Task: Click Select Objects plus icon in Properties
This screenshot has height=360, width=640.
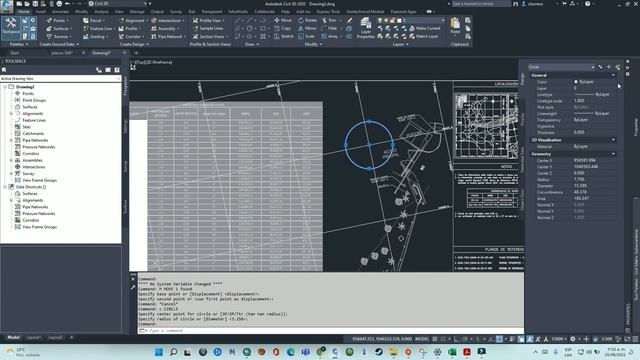Action: (x=609, y=67)
